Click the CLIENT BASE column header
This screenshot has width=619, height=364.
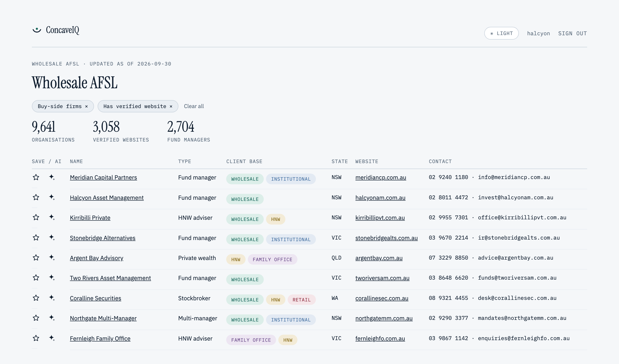[244, 161]
